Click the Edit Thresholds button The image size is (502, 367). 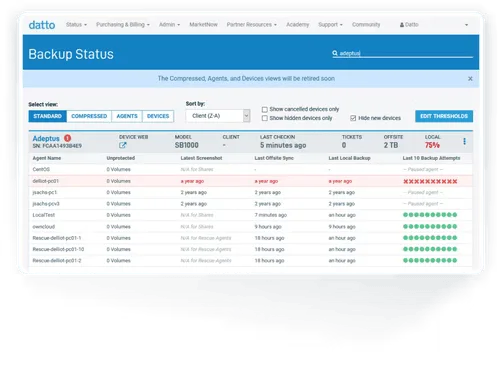pos(444,116)
